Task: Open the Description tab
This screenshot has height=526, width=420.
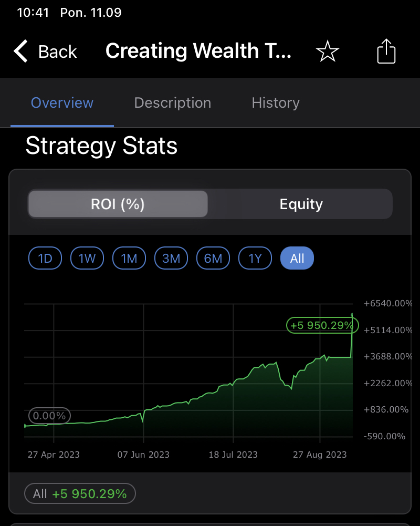Action: 173,103
